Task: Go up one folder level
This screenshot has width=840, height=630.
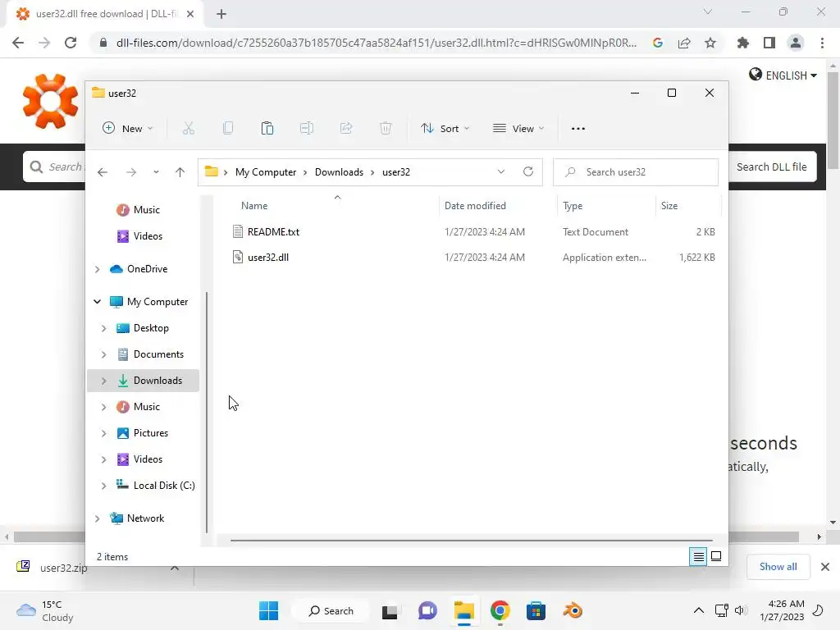Action: point(180,172)
